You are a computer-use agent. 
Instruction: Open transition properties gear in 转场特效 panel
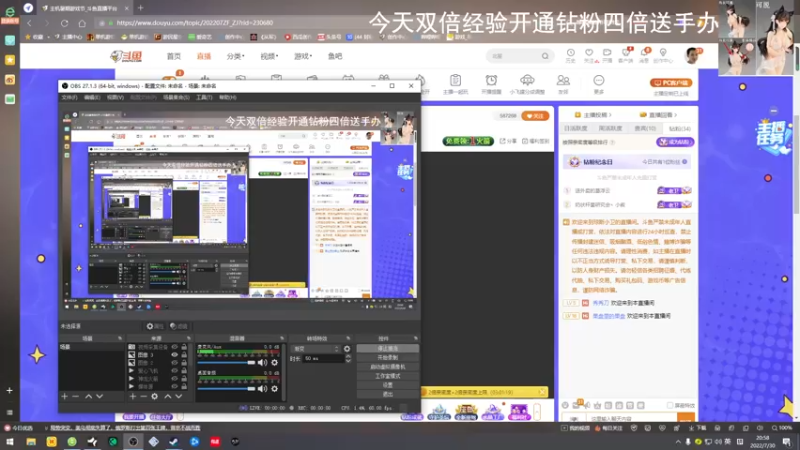347,349
